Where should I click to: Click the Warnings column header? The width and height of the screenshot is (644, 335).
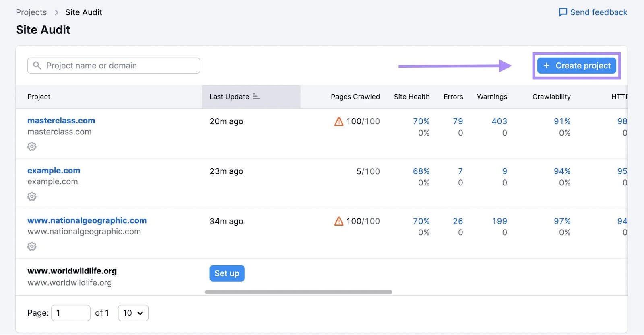pos(492,97)
